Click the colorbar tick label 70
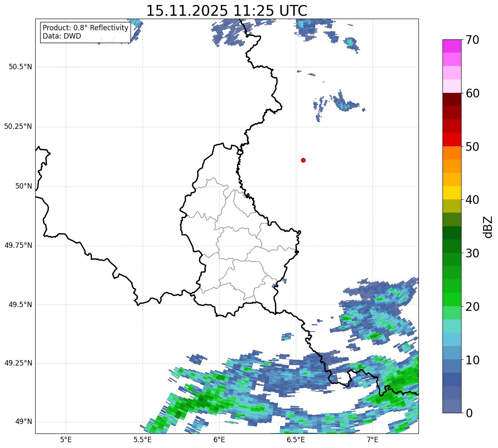The width and height of the screenshot is (498, 448). 472,40
